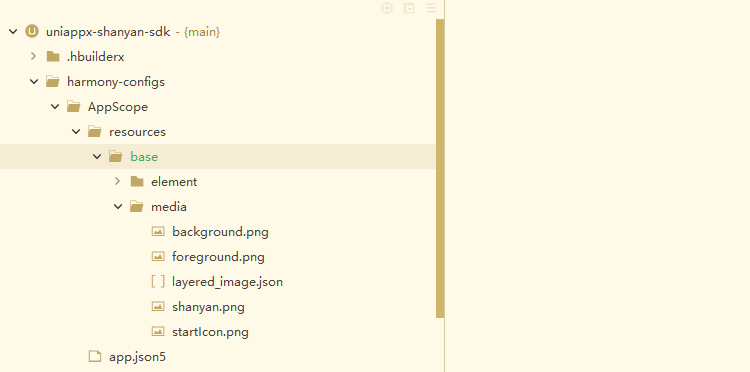Collapse the resources folder arrow

pos(76,131)
